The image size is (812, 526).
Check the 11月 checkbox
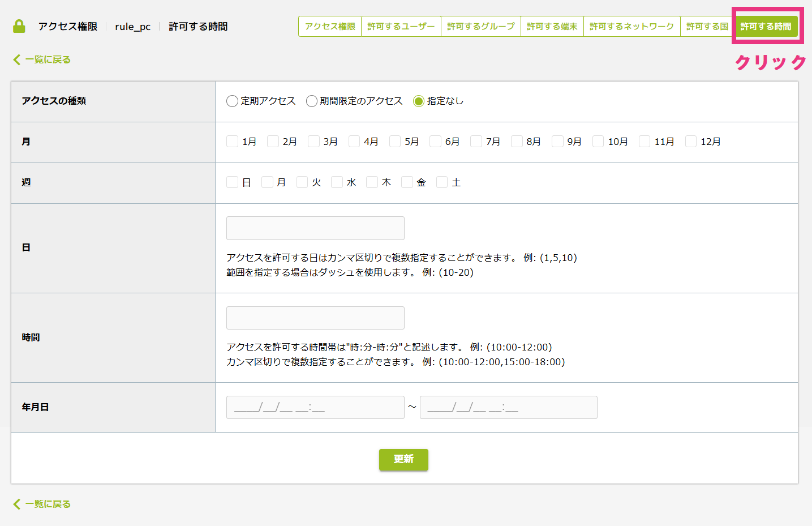(x=645, y=141)
